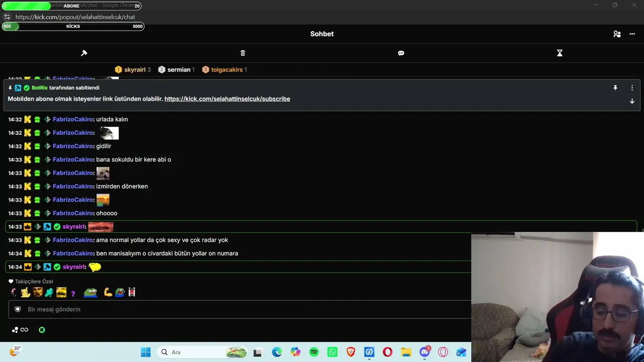The height and width of the screenshot is (362, 644).
Task: Click BotRix username in pinned message
Action: click(x=40, y=88)
